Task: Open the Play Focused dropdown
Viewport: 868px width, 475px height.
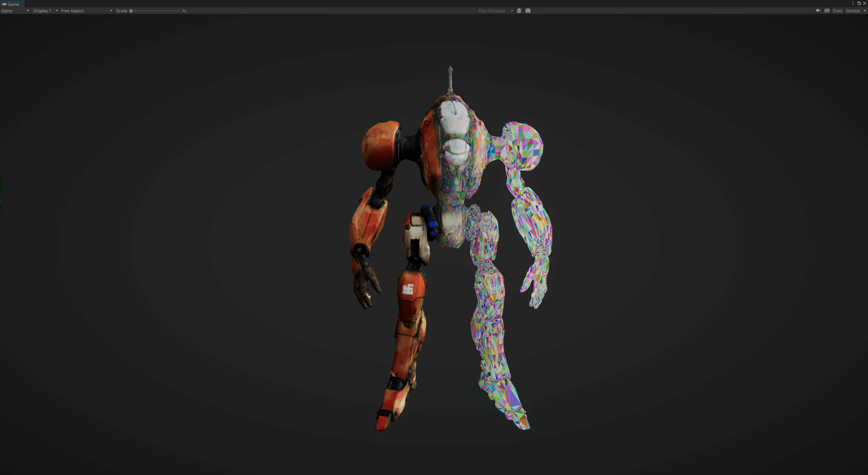Action: (x=495, y=11)
